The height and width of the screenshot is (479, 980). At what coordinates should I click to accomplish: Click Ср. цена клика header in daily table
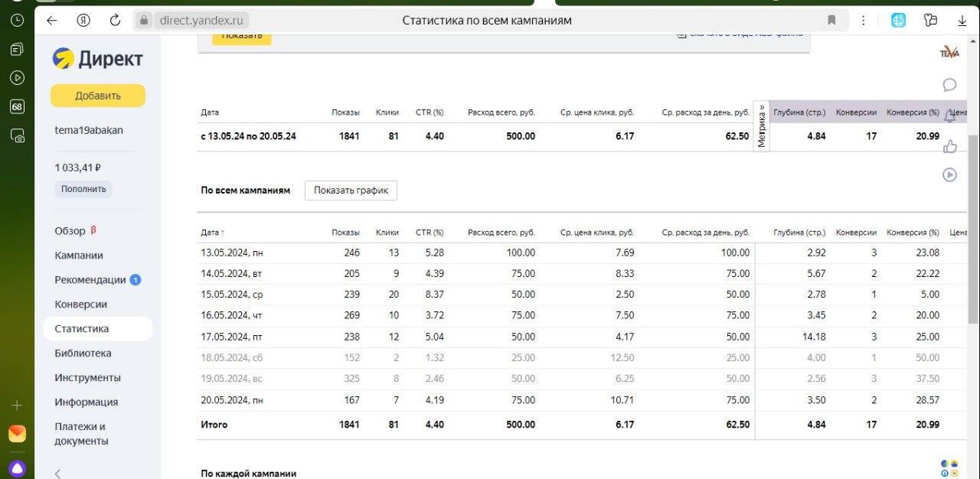[597, 233]
